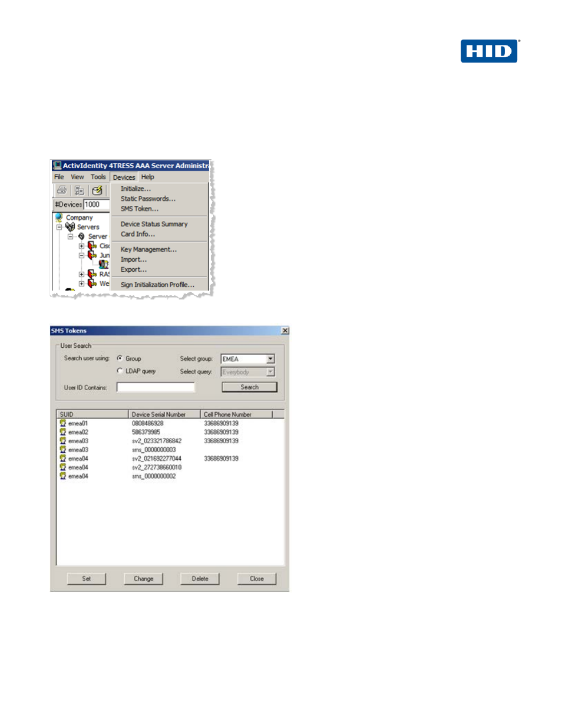Click user icon of emea04 row sms_0000000002

point(62,476)
